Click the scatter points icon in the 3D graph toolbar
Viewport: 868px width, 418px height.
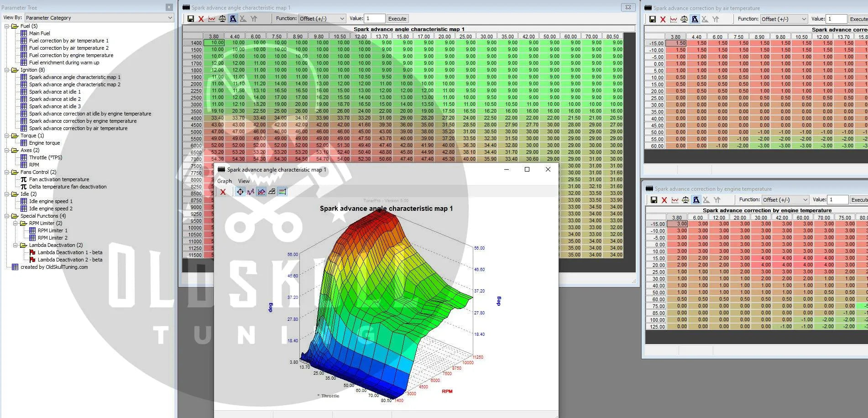[251, 192]
